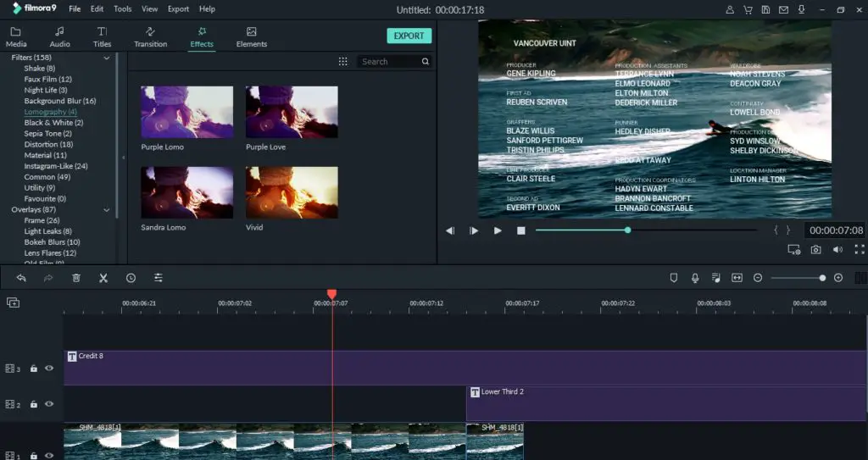Select the Credit 8 title clip

point(465,368)
